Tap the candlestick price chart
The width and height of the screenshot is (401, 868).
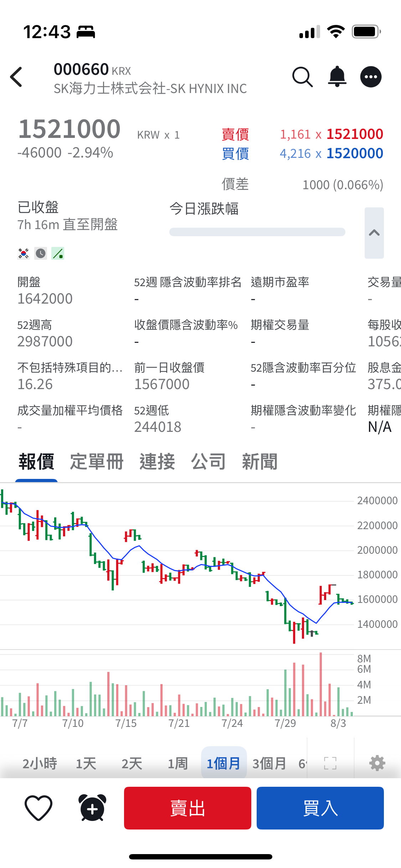(177, 567)
